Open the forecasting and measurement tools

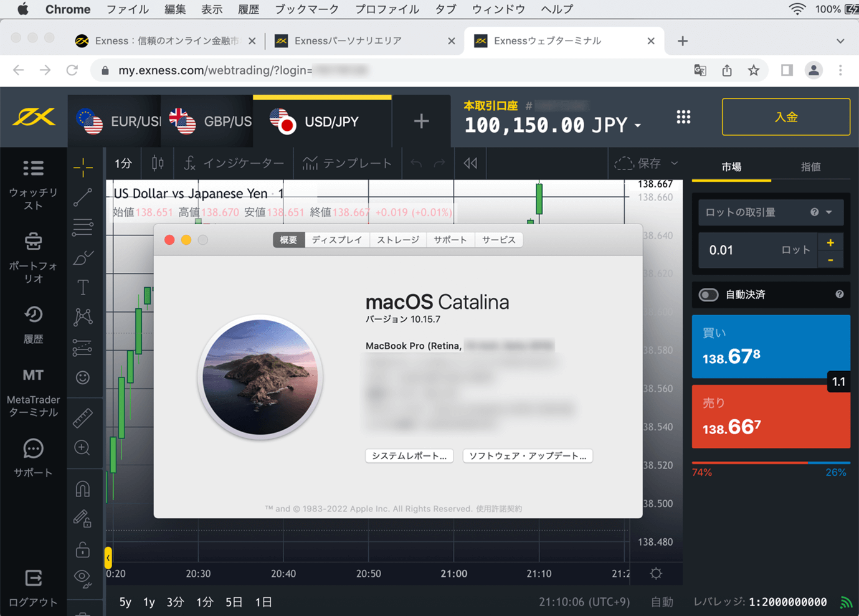[83, 347]
